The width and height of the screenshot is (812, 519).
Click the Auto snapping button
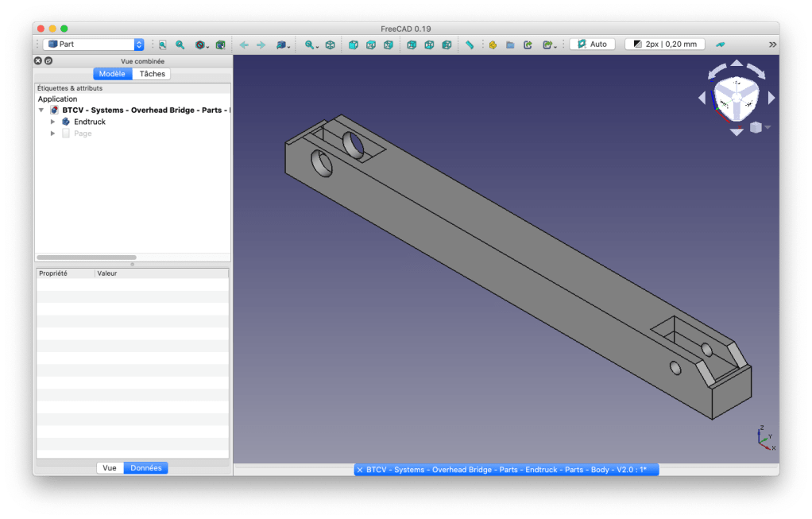coord(592,45)
